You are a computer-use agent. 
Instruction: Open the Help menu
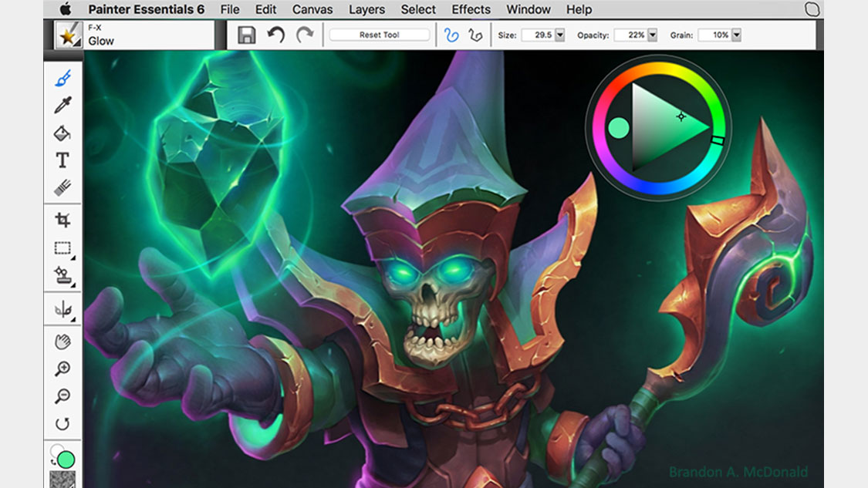[579, 9]
